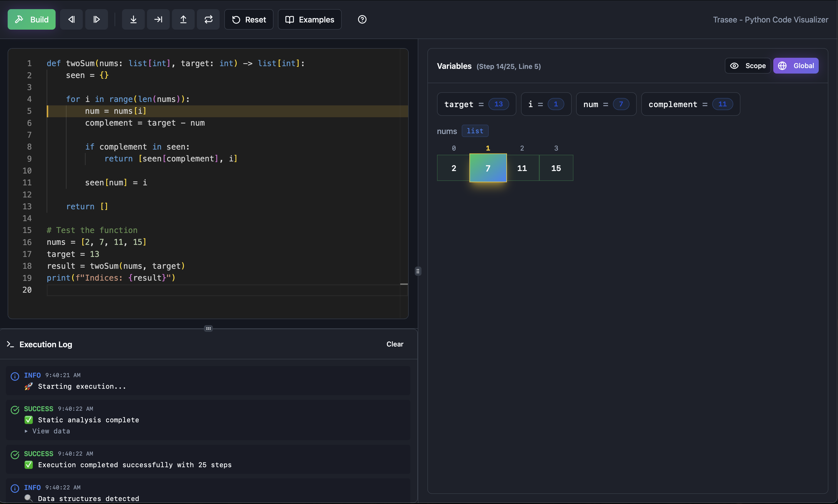Click the horizontal panel resize handle above Execution Log
The width and height of the screenshot is (838, 504).
tap(209, 328)
